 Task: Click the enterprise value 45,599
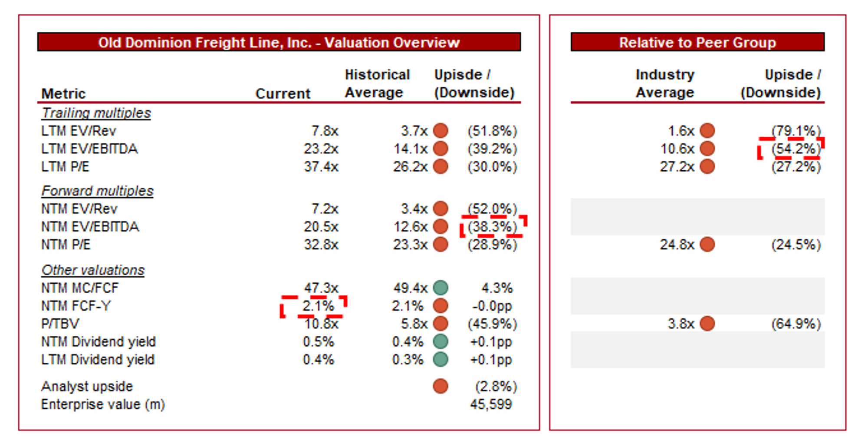(491, 404)
